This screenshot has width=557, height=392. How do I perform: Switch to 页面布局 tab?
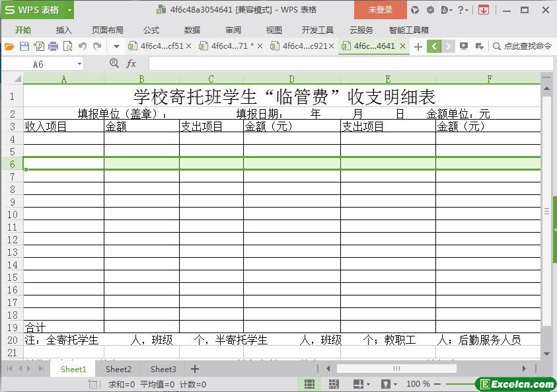[108, 30]
